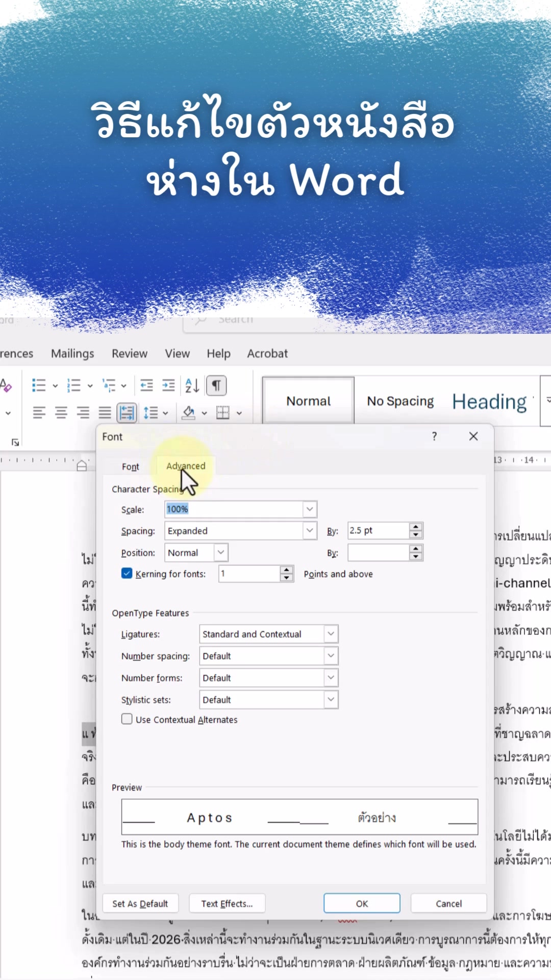This screenshot has width=551, height=980.
Task: Apply bulleted list formatting
Action: click(39, 385)
